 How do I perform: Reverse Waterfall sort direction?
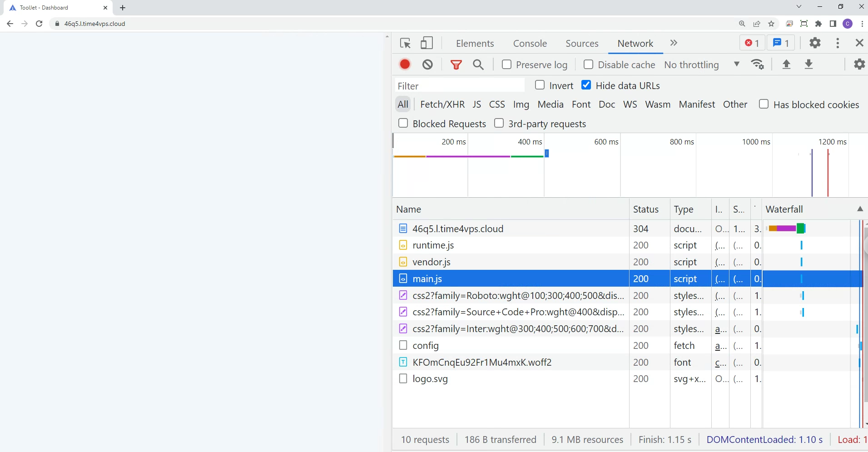tap(860, 209)
